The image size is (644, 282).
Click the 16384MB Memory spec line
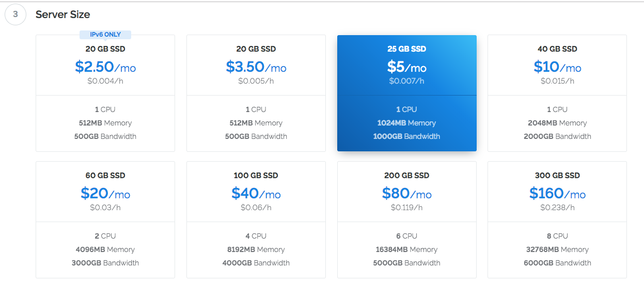(407, 249)
